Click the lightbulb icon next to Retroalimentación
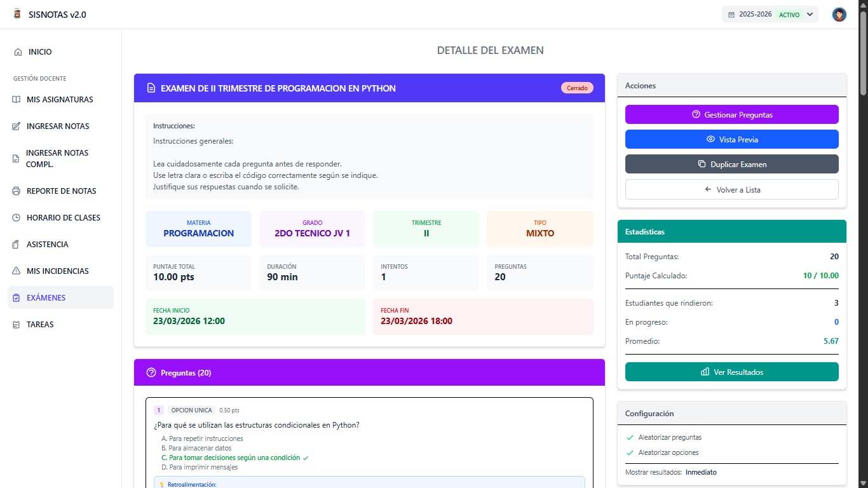Viewport: 868px width, 488px height. (161, 485)
